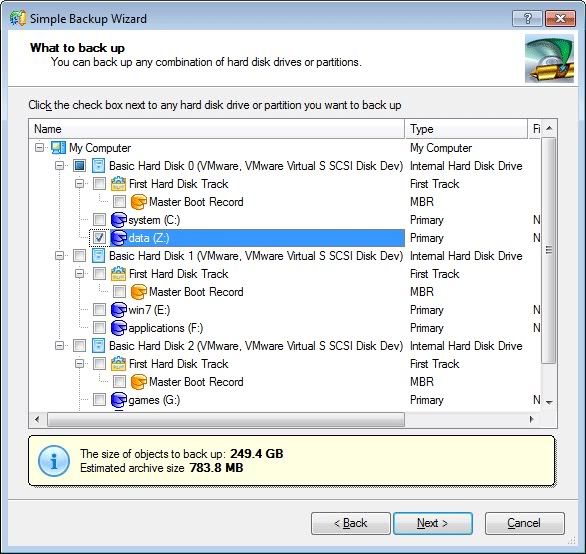
Task: Click the vertical scrollbar down arrow
Action: pos(549,403)
